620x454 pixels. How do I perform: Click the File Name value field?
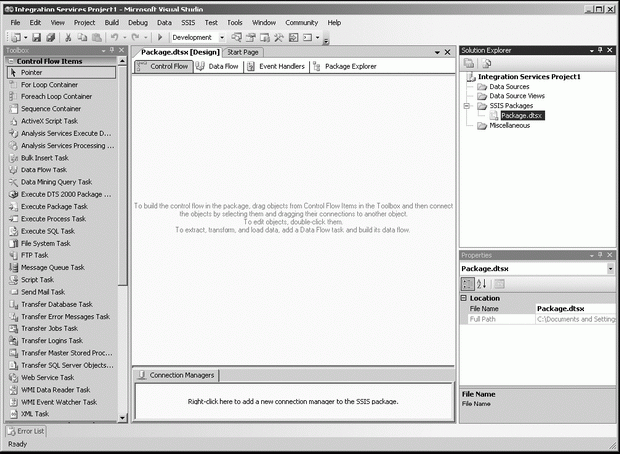(x=575, y=308)
